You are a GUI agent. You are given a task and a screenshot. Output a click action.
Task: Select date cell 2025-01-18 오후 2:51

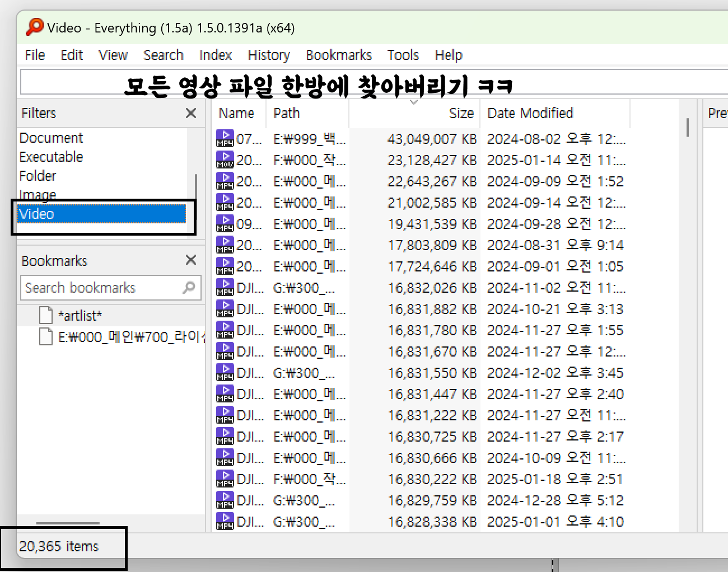[x=555, y=479]
